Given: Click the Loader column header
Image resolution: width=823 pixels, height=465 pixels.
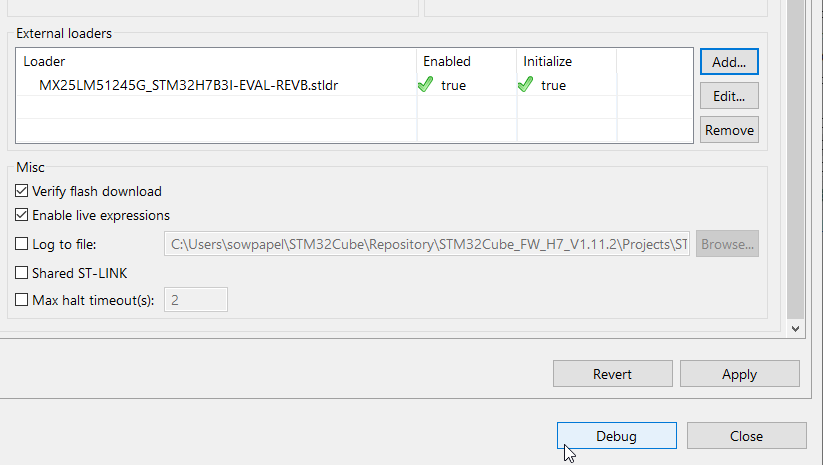Looking at the screenshot, I should [216, 61].
